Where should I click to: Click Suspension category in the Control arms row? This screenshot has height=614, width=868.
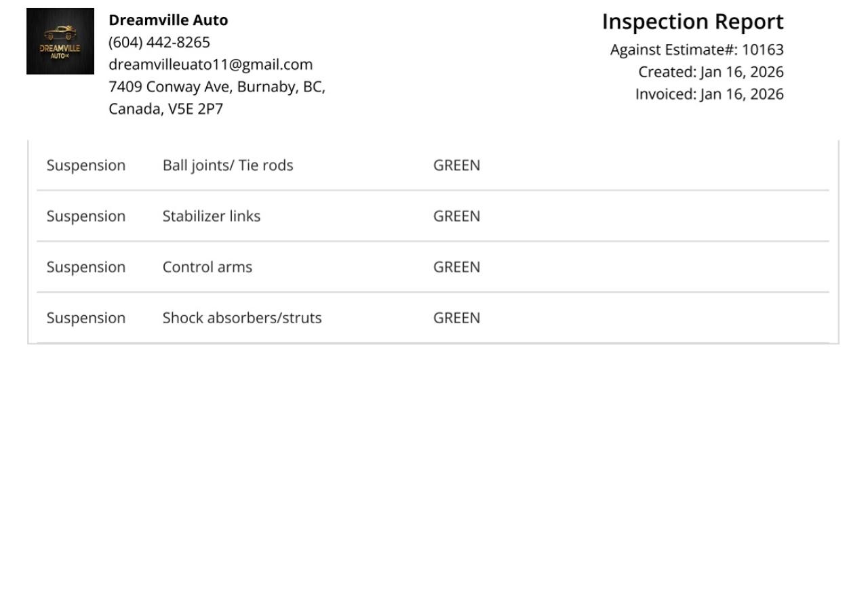(86, 268)
